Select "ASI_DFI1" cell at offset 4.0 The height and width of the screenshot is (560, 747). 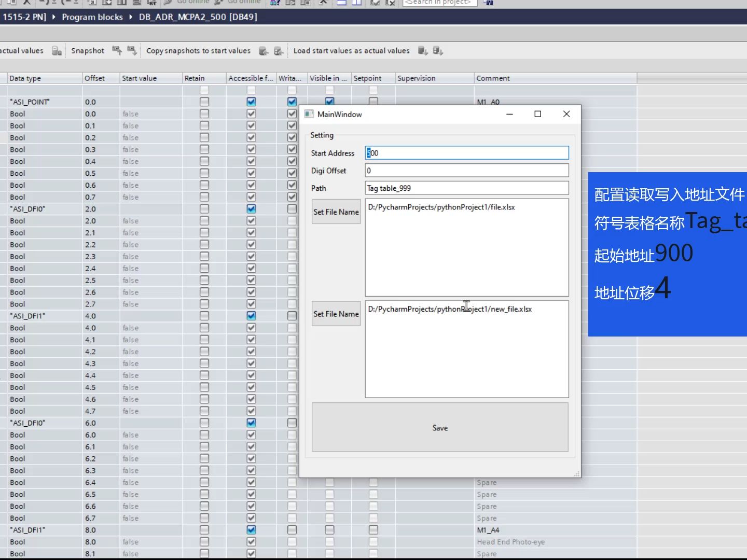pyautogui.click(x=45, y=316)
